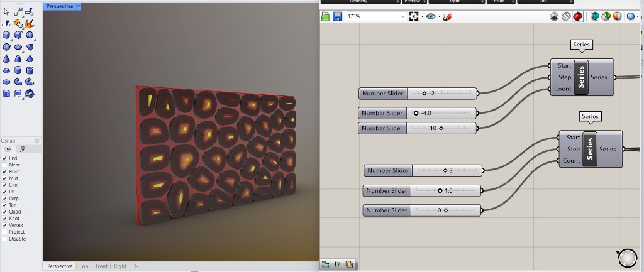Click the eye Named Views icon
This screenshot has width=644, height=272.
(x=430, y=16)
